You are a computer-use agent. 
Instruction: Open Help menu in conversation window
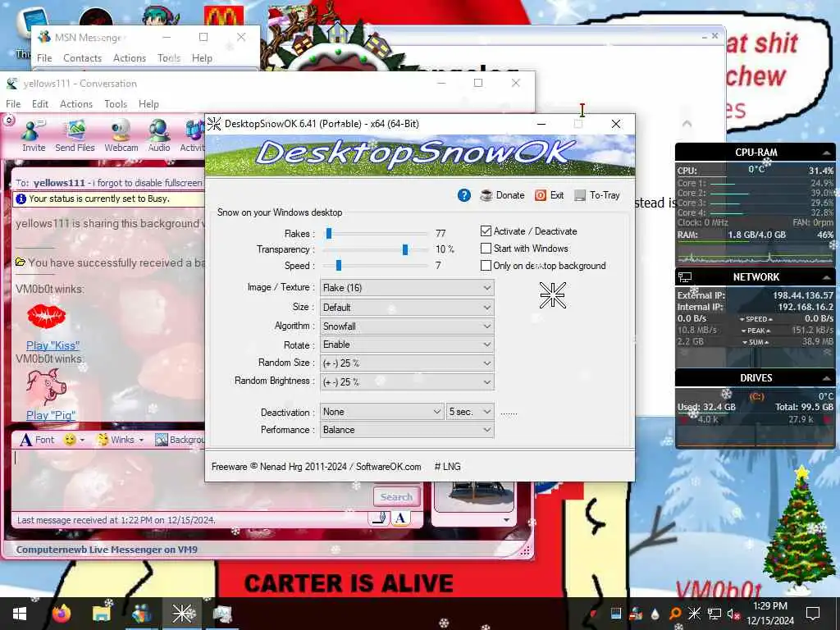pyautogui.click(x=148, y=104)
